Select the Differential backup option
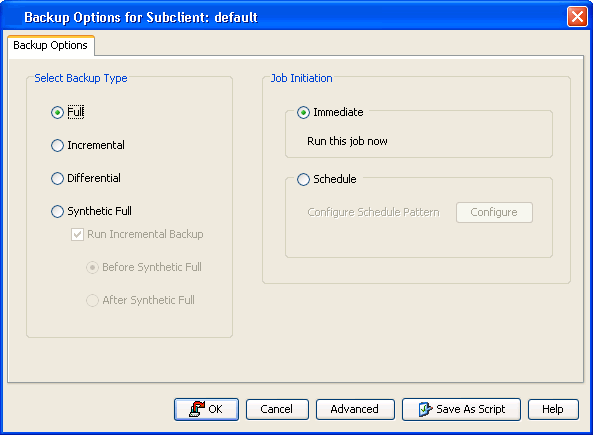Viewport: 593px width, 435px height. pyautogui.click(x=57, y=178)
